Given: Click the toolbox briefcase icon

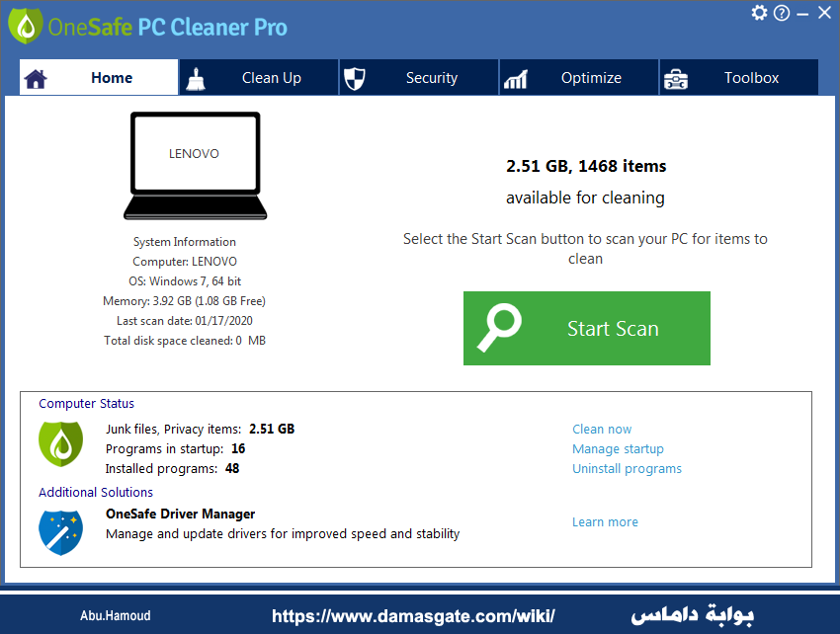Looking at the screenshot, I should (x=676, y=79).
